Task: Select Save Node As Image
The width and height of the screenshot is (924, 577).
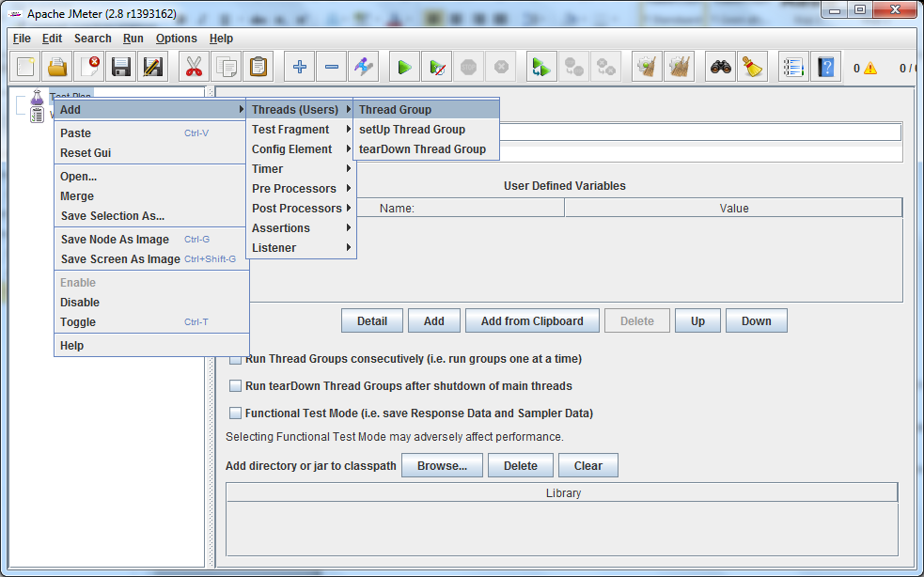Action: pyautogui.click(x=151, y=240)
